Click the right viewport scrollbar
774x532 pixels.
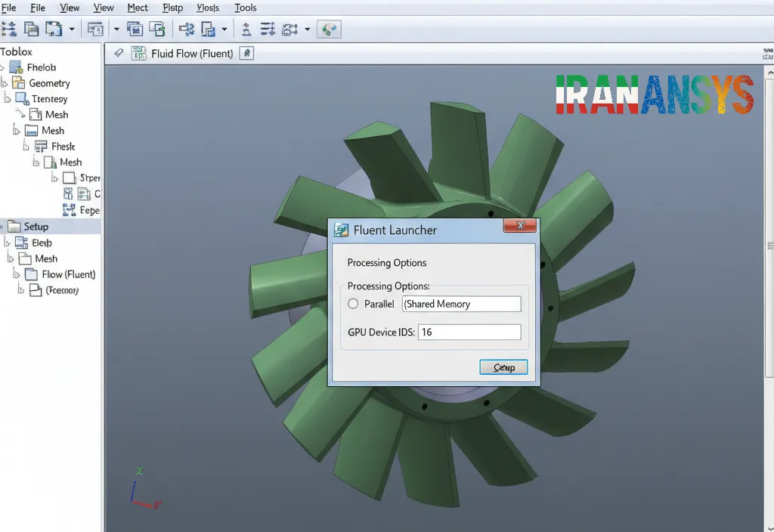click(x=769, y=227)
